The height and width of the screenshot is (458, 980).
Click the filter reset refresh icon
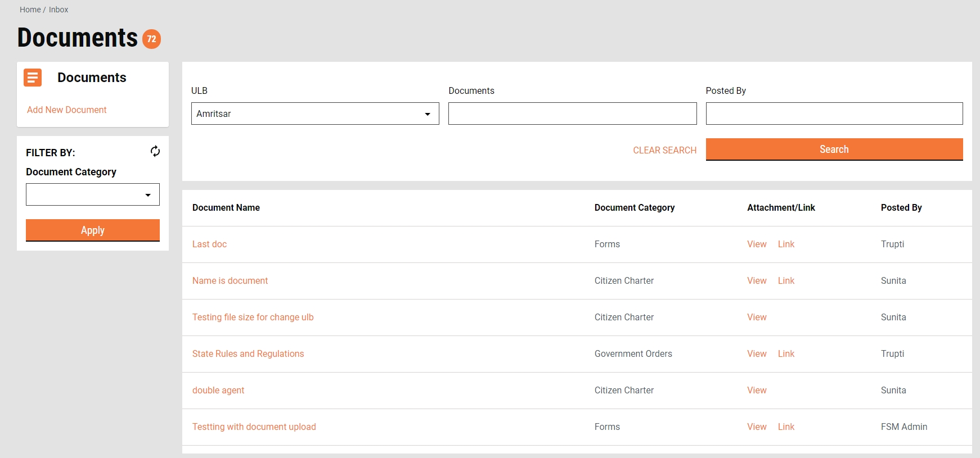[155, 151]
